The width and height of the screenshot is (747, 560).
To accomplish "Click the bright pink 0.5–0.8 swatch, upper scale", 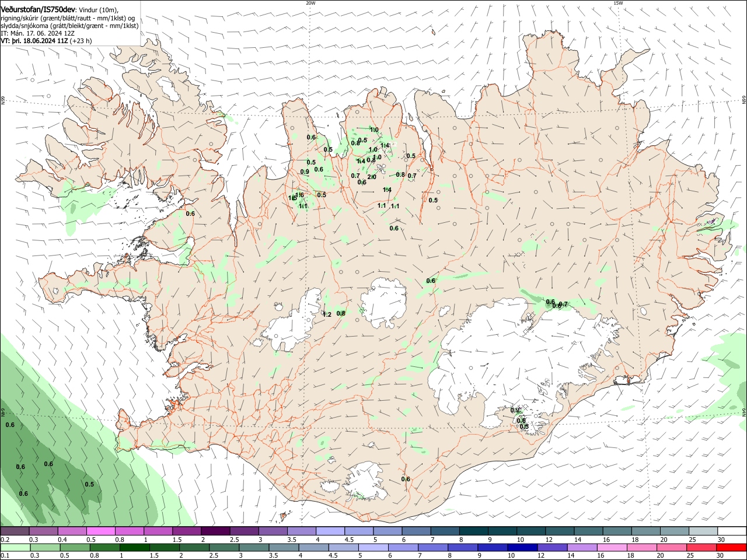I will click(100, 531).
